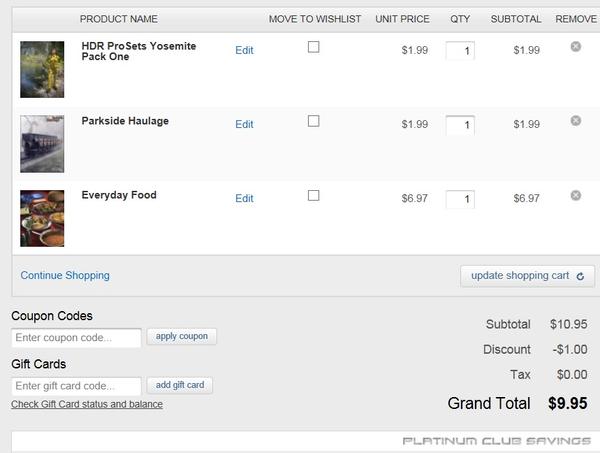Viewport: 600px width, 453px height.
Task: Remove Everyday Food from cart
Action: pyautogui.click(x=575, y=195)
